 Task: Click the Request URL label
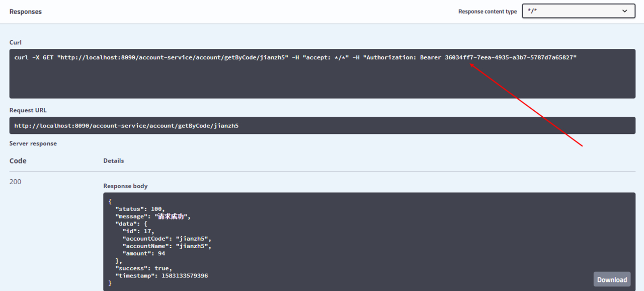coord(28,110)
